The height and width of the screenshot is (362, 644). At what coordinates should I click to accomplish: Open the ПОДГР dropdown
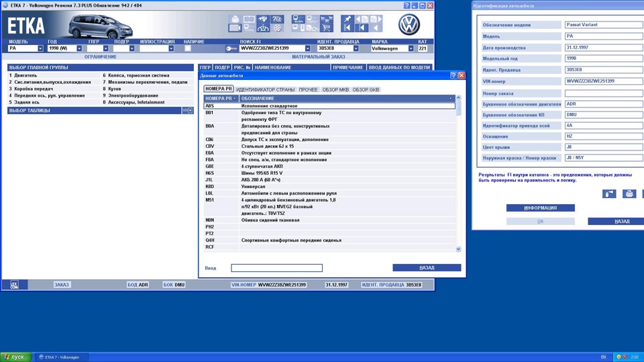coord(132,48)
